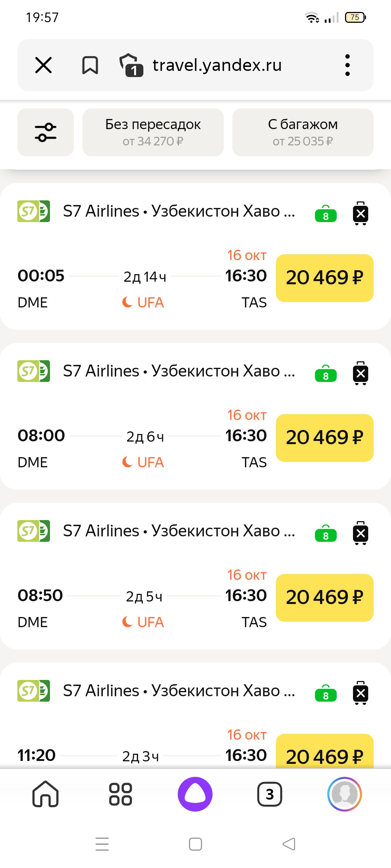Tap the Android back navigation triangle
This screenshot has height=868, width=391.
pyautogui.click(x=289, y=844)
